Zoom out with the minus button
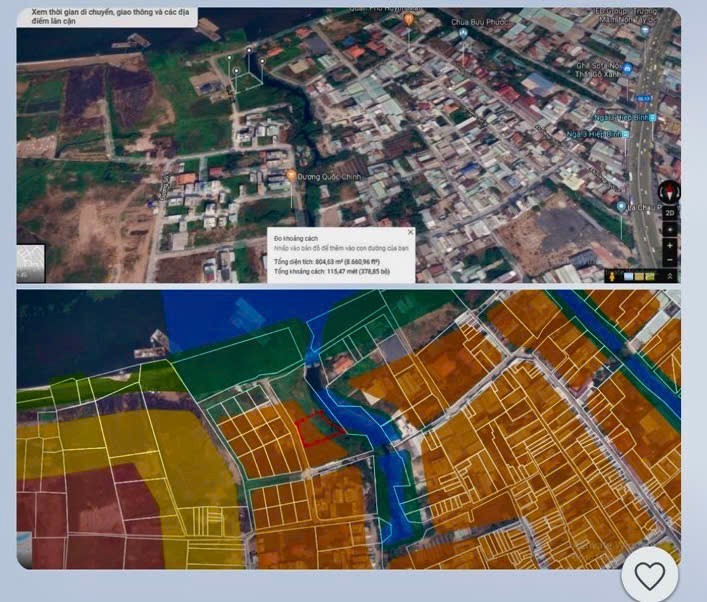Image resolution: width=707 pixels, height=602 pixels. 669,259
